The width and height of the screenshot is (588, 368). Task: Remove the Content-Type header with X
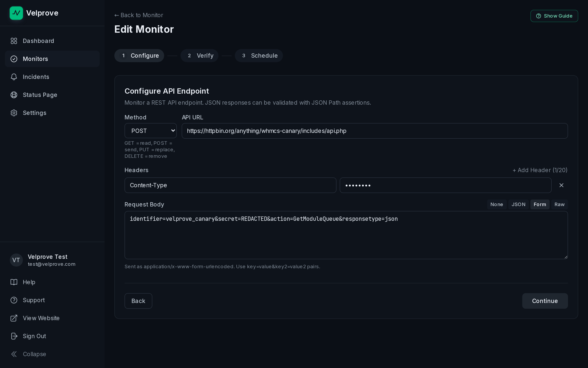coord(561,185)
